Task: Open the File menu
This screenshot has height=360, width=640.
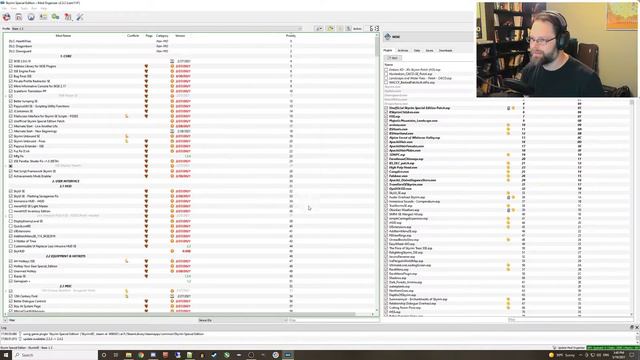Action: (x=4, y=8)
